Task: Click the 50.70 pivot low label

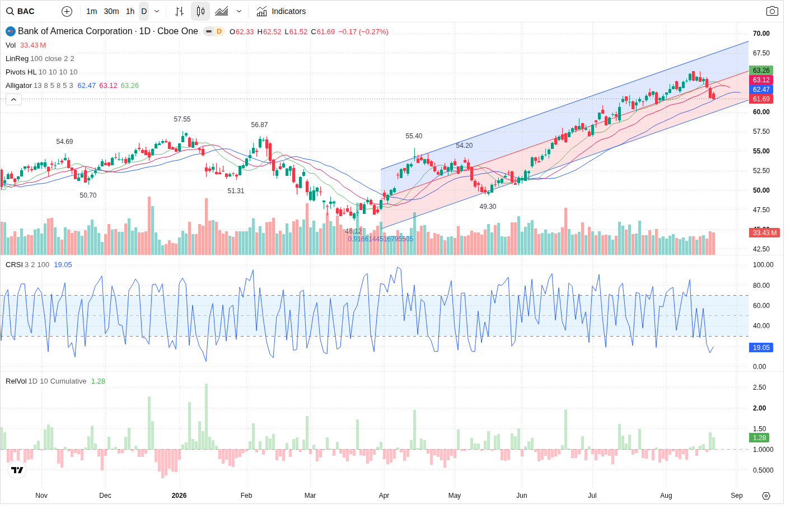Action: pyautogui.click(x=88, y=195)
